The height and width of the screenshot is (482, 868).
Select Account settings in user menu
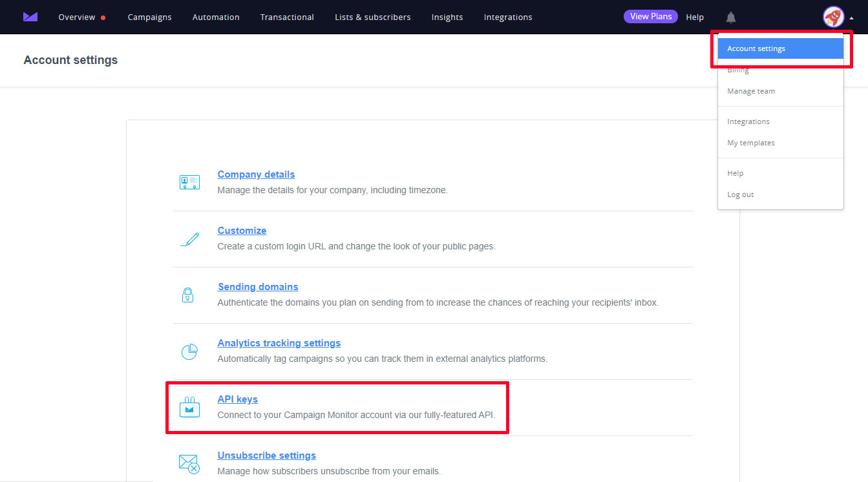pyautogui.click(x=756, y=48)
